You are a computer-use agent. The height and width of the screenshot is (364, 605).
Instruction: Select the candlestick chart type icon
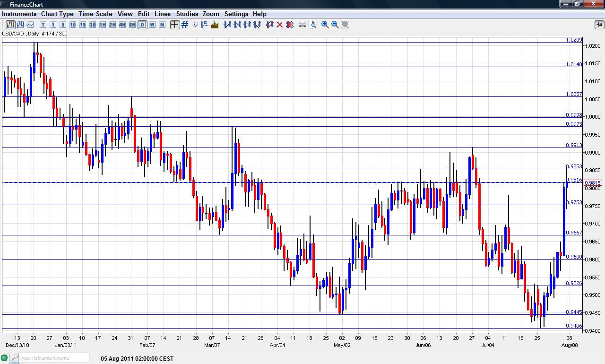tap(10, 25)
